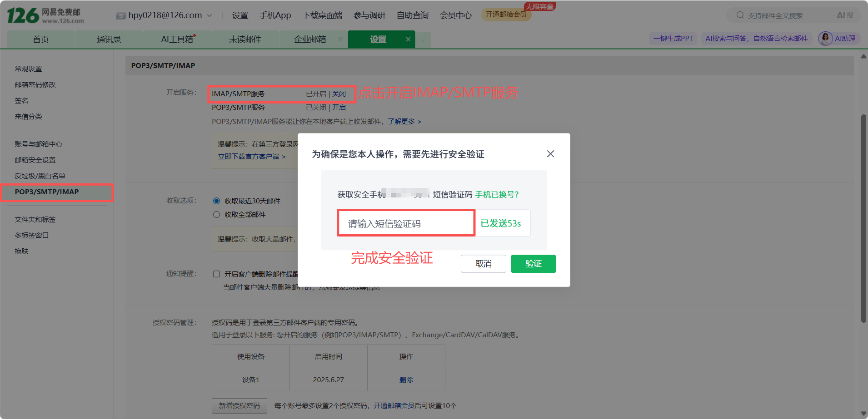
Task: Click the envelope icon beside the email address
Action: click(121, 16)
